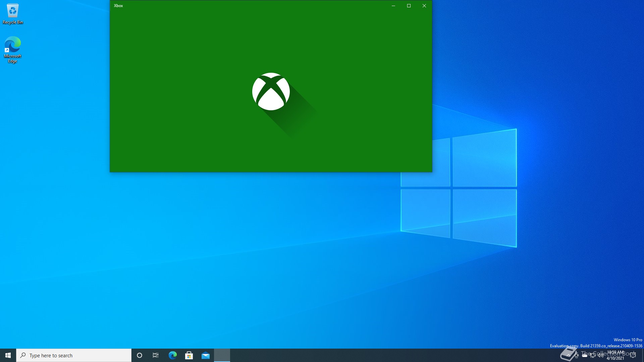Focus the 'Type here to search' box
Image resolution: width=644 pixels, height=362 pixels.
click(x=74, y=355)
